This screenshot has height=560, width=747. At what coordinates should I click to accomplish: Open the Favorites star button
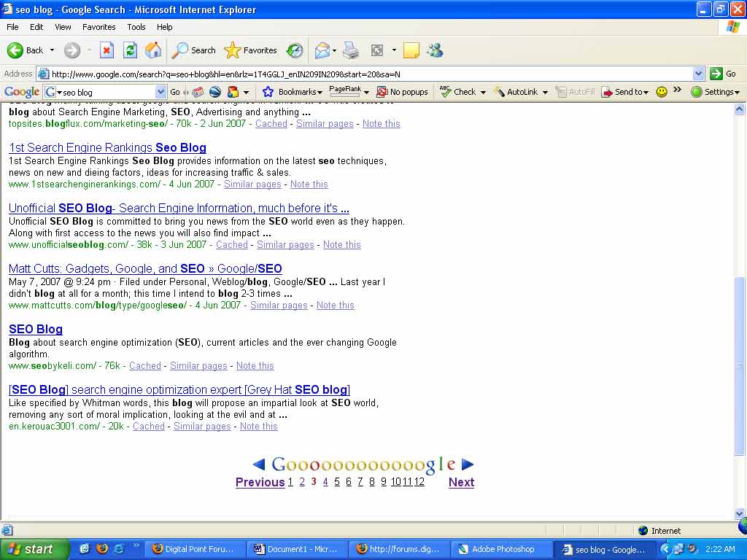(251, 50)
